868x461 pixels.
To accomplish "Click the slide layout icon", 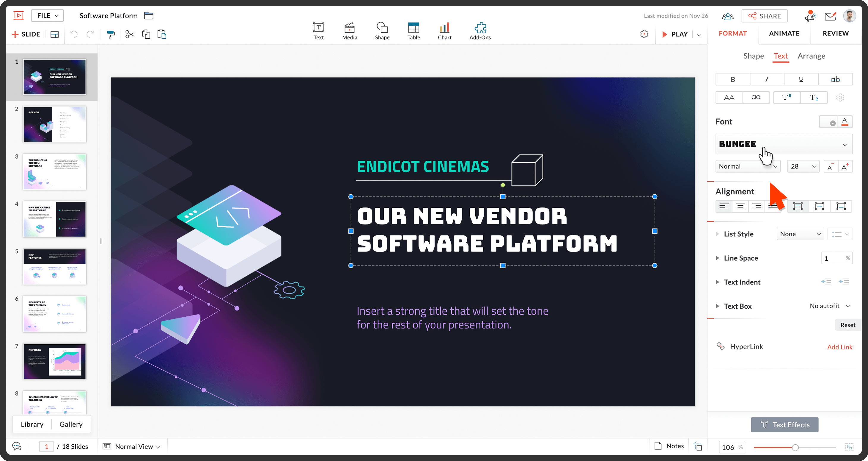I will point(55,35).
